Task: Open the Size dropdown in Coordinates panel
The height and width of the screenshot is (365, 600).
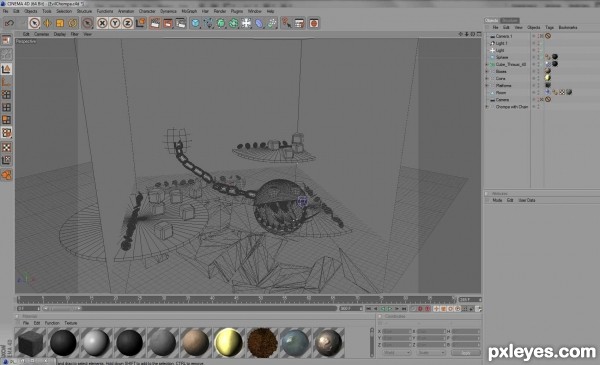Action: pos(431,353)
